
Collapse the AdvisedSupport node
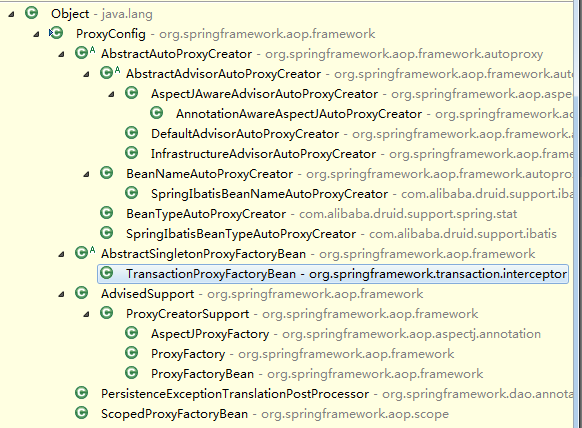pyautogui.click(x=62, y=295)
